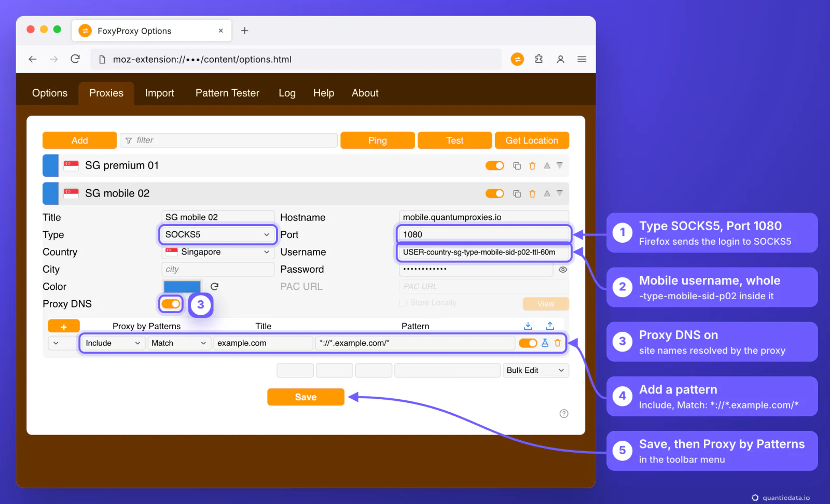Viewport: 830px width, 504px height.
Task: Open the Pattern Tester tab
Action: pyautogui.click(x=227, y=93)
